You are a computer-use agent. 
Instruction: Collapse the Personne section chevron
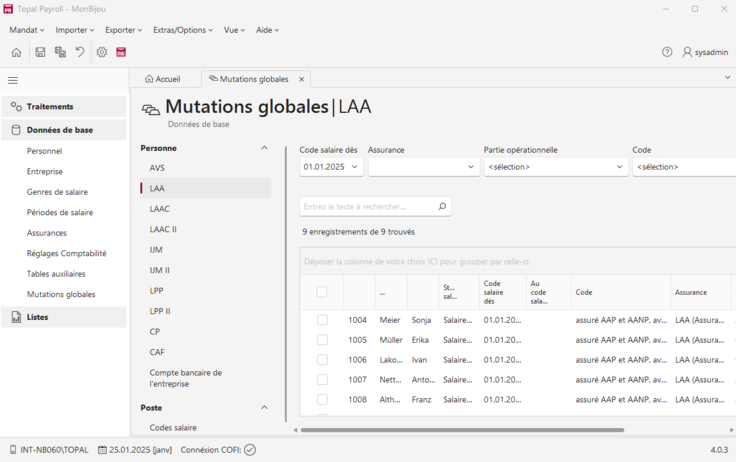(x=264, y=148)
